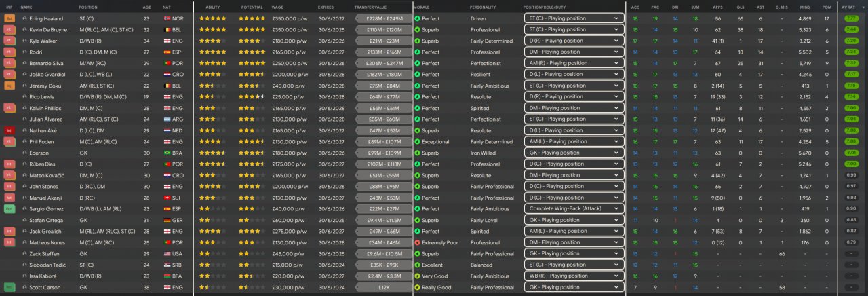
Task: Sort by the Morale column header
Action: tap(422, 6)
